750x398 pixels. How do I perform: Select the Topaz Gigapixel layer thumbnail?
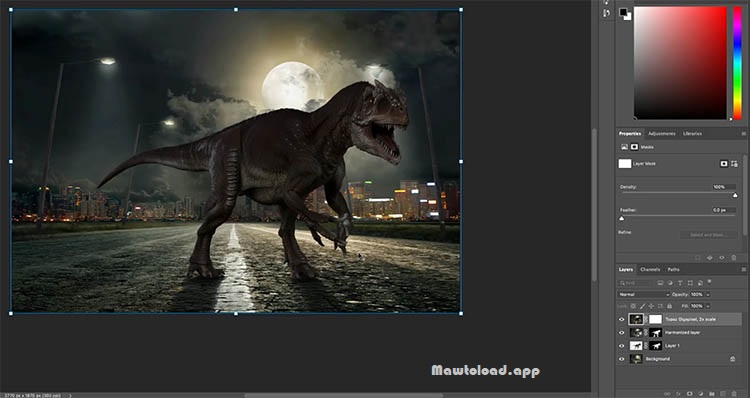(636, 319)
